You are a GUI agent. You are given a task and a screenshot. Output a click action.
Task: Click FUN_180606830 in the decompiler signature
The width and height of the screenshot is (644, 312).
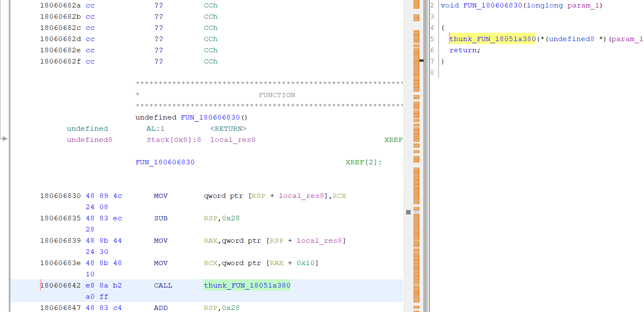tap(492, 5)
